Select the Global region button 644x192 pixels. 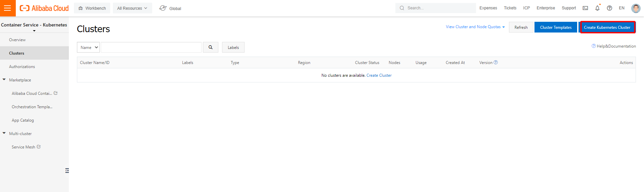[x=170, y=8]
